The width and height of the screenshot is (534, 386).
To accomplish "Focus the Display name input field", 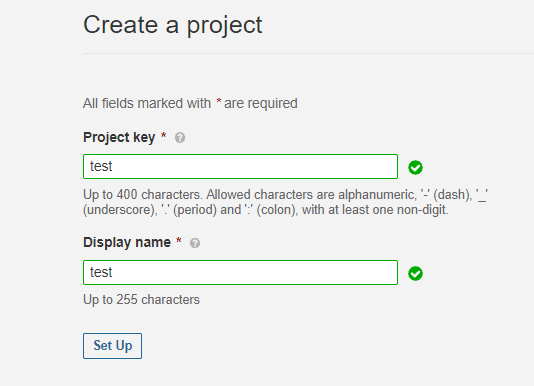I will [240, 273].
